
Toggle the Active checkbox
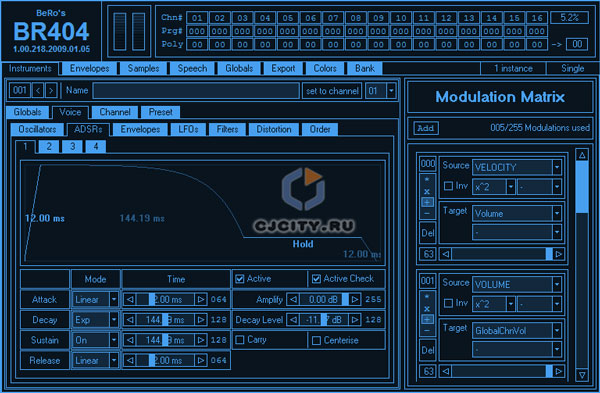240,279
